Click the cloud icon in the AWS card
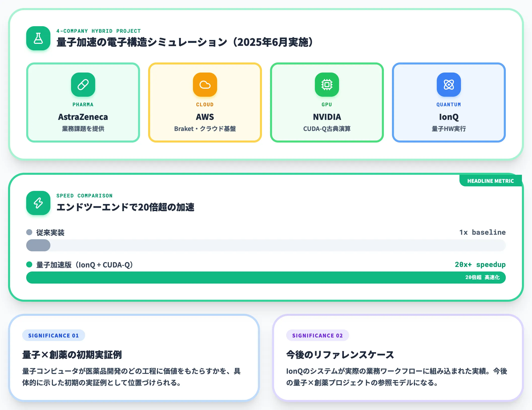 click(x=205, y=85)
